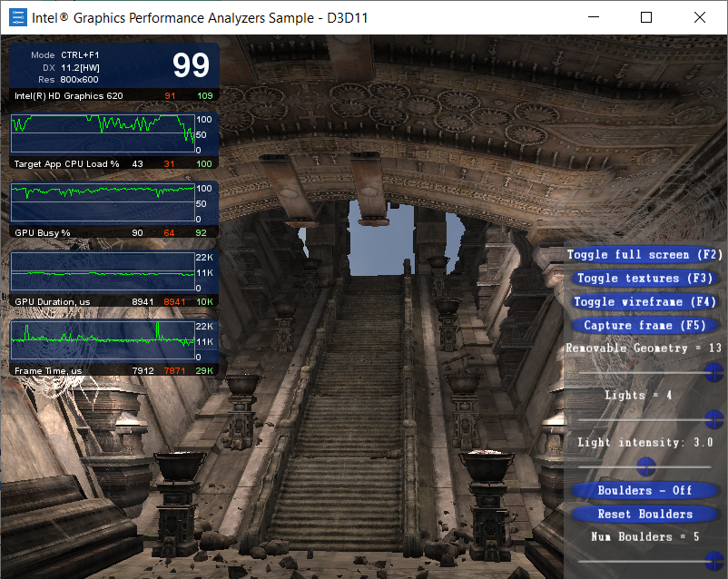The width and height of the screenshot is (728, 579).
Task: Click the Light intensity slider handle
Action: 645,466
